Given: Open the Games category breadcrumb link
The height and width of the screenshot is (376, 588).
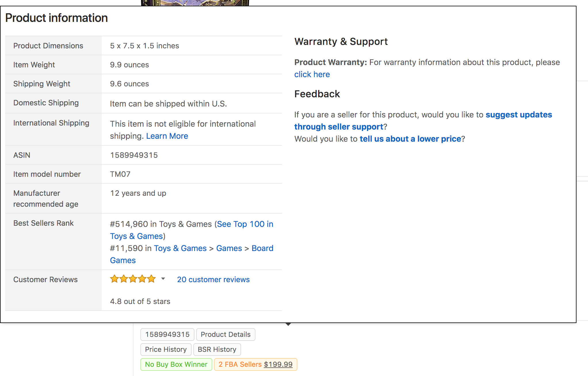Looking at the screenshot, I should (x=229, y=248).
